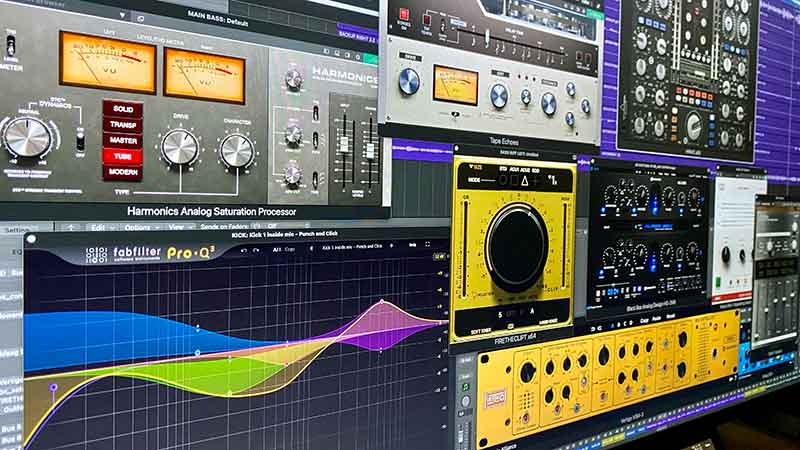Click the Undo arrow in FabFilter Pro-Q 3
Image resolution: width=800 pixels, height=450 pixels.
[244, 250]
